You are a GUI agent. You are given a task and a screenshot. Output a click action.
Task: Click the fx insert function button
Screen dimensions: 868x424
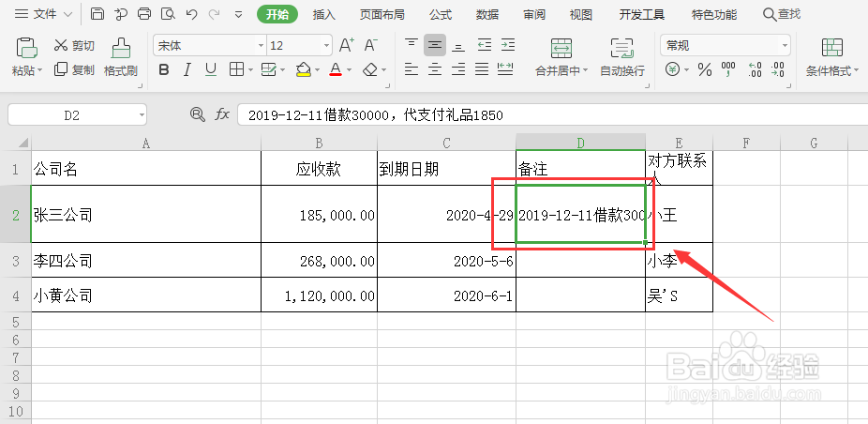pos(222,114)
